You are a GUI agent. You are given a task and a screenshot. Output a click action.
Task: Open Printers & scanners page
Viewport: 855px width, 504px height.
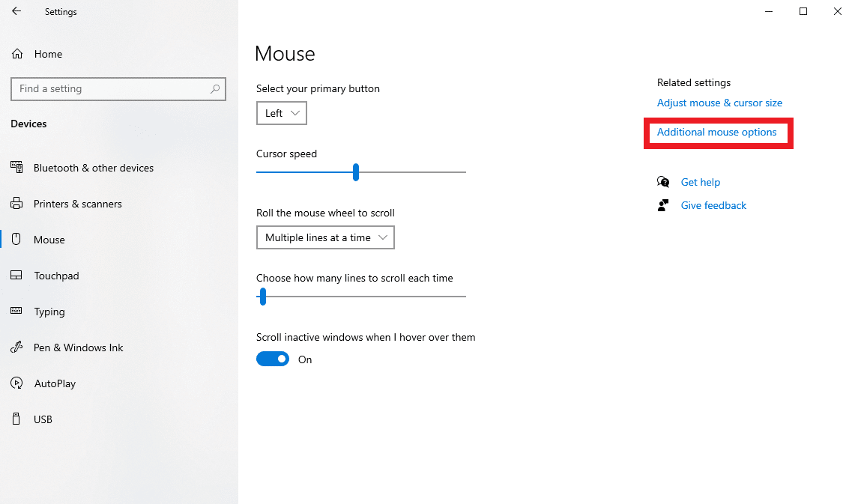click(77, 204)
